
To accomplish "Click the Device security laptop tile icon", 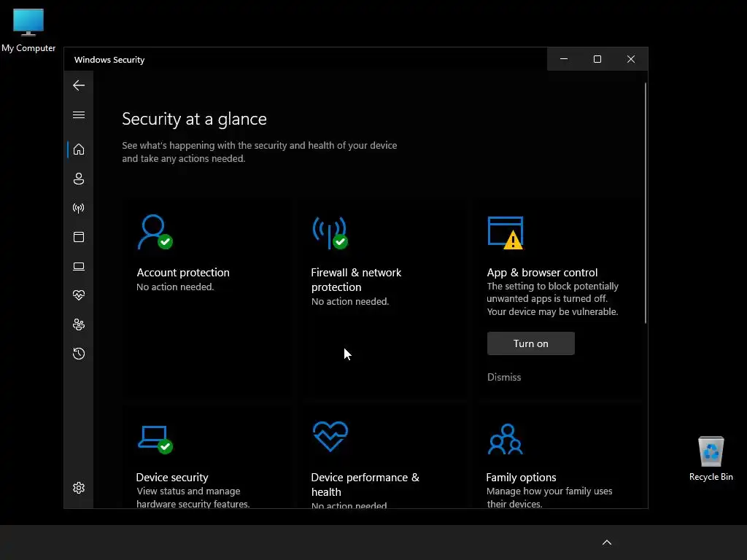I will click(x=155, y=440).
